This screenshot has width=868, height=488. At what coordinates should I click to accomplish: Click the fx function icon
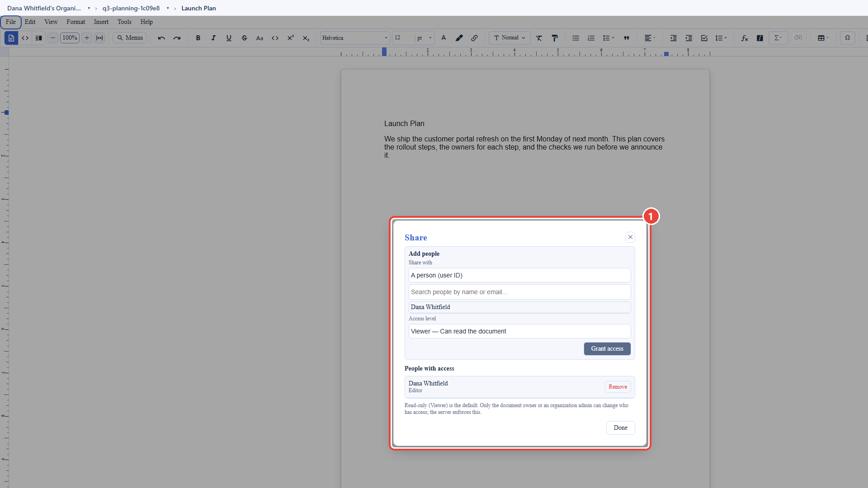click(744, 38)
